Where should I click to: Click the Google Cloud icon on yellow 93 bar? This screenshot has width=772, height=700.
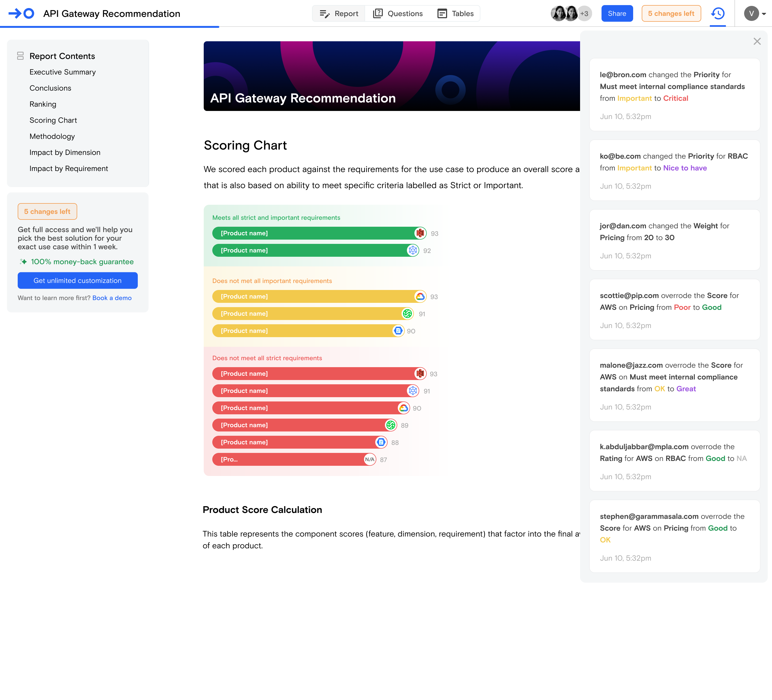pyautogui.click(x=420, y=296)
